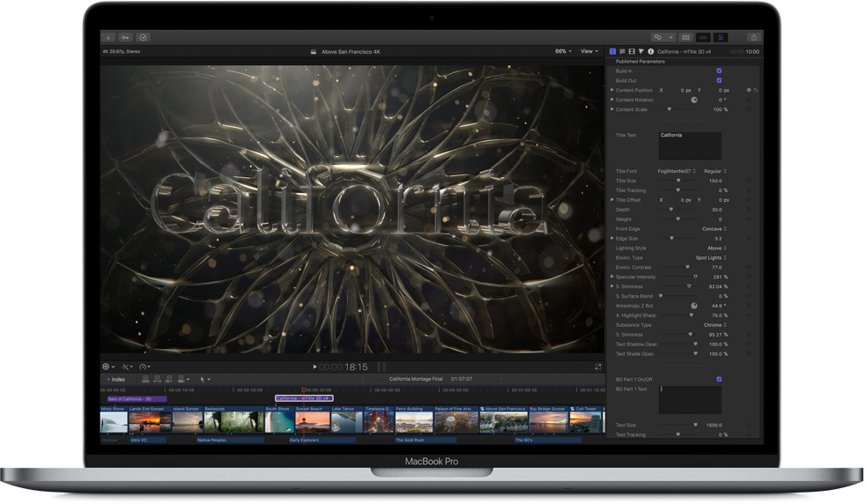Click the Import Media arrow icon
Viewport: 866px width, 504px height.
[x=108, y=37]
